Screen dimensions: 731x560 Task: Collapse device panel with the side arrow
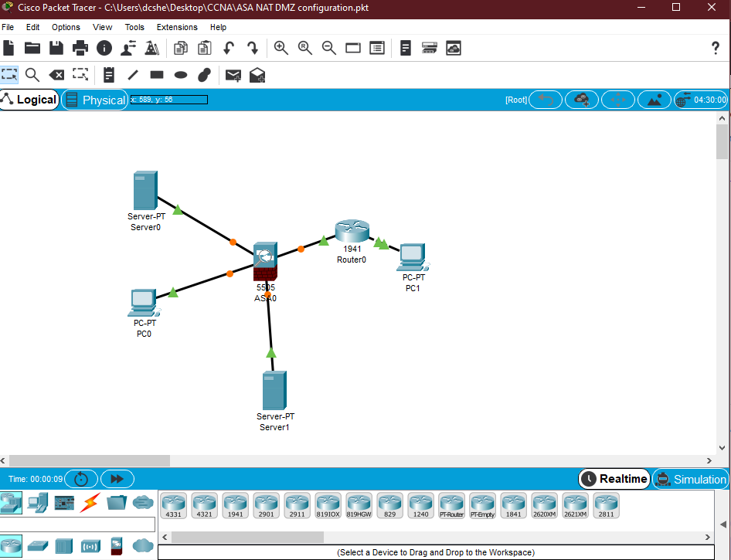pos(723,524)
